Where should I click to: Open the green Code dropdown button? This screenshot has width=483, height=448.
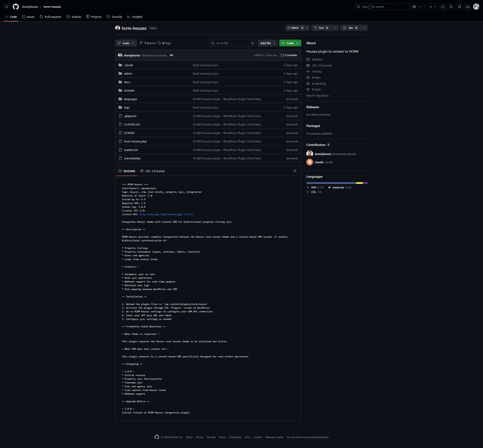[x=290, y=43]
